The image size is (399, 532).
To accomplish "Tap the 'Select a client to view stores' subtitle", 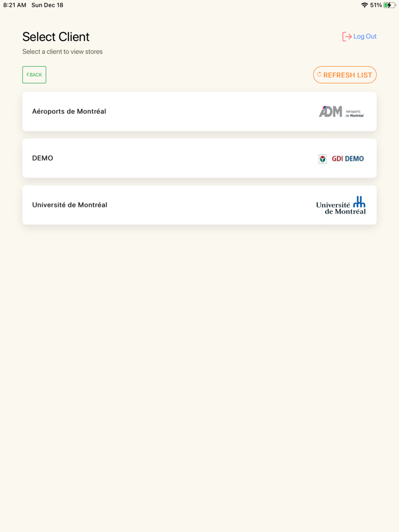I will (63, 52).
